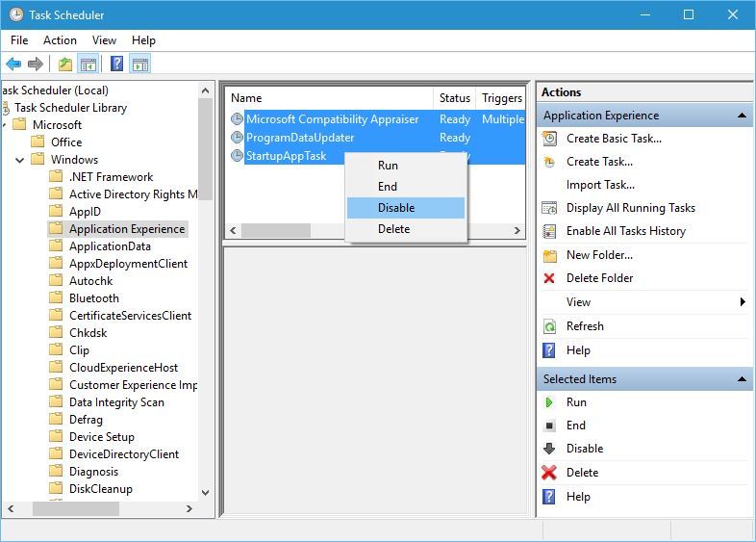
Task: Click the Bluetooth folder icon in tree
Action: coord(56,297)
